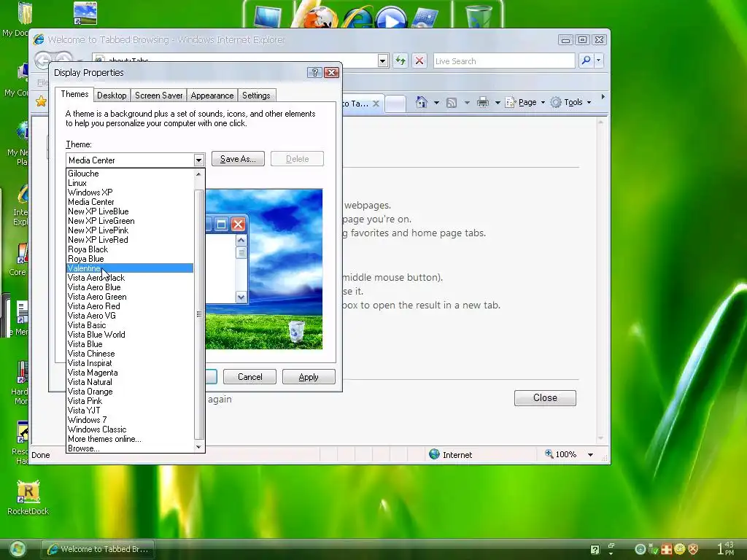This screenshot has width=747, height=560.
Task: Pick the Linux theme entry
Action: [130, 183]
